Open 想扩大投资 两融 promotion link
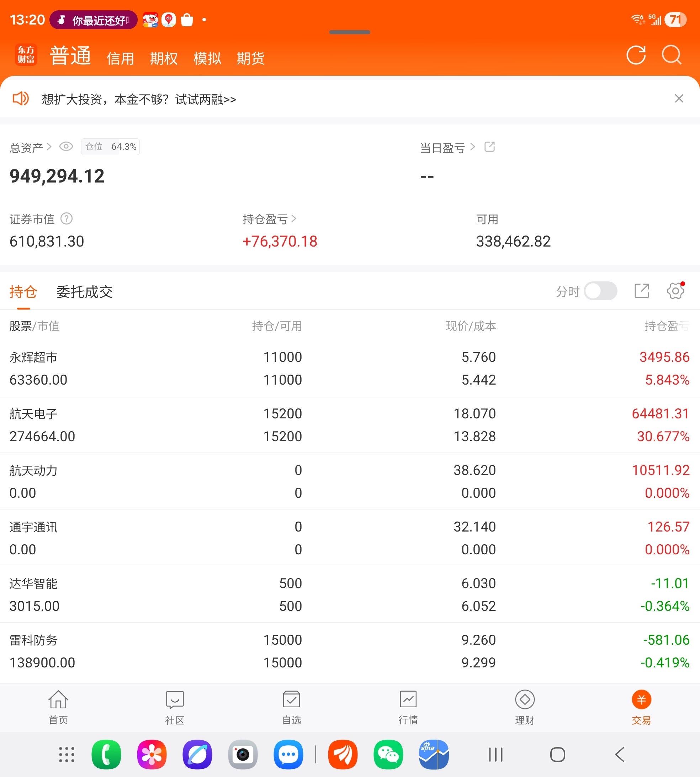This screenshot has width=700, height=777. coord(139,99)
